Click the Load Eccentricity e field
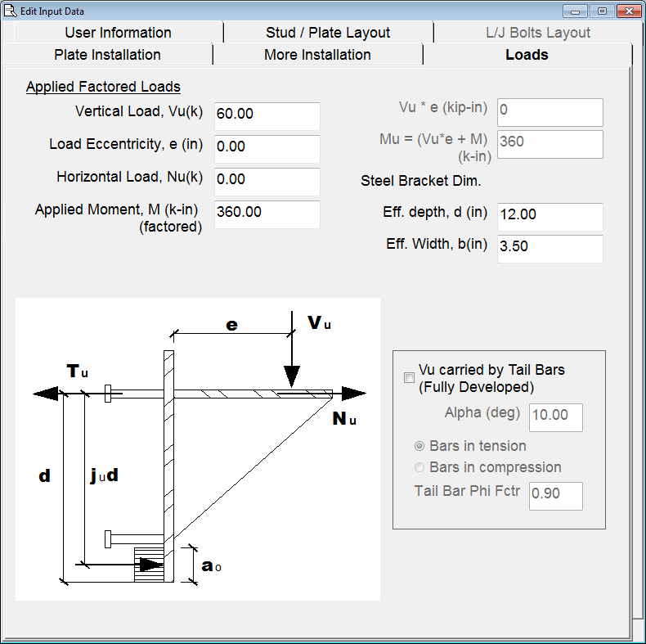This screenshot has width=646, height=644. point(267,148)
